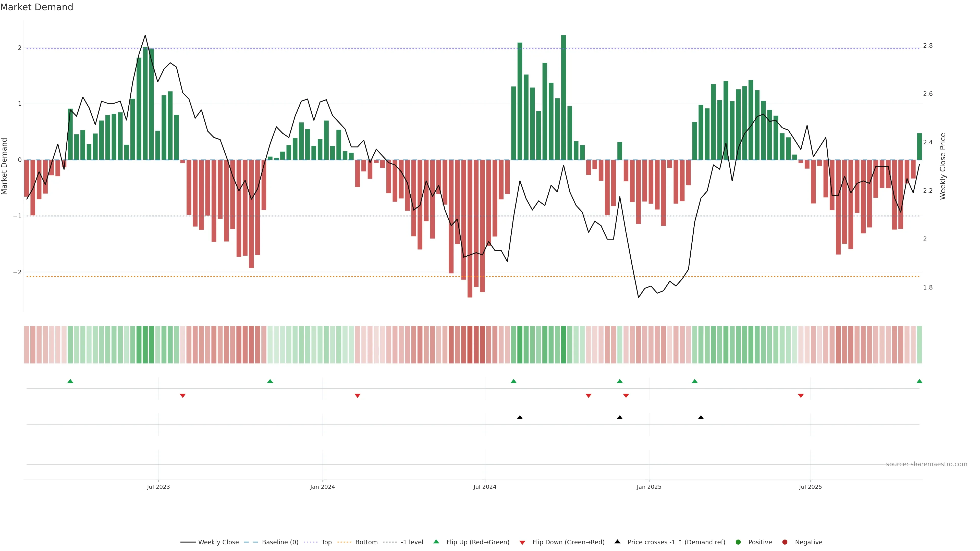Click the first red Flip Down marker after Jul 2023
Image resolution: width=980 pixels, height=551 pixels.
(x=183, y=396)
